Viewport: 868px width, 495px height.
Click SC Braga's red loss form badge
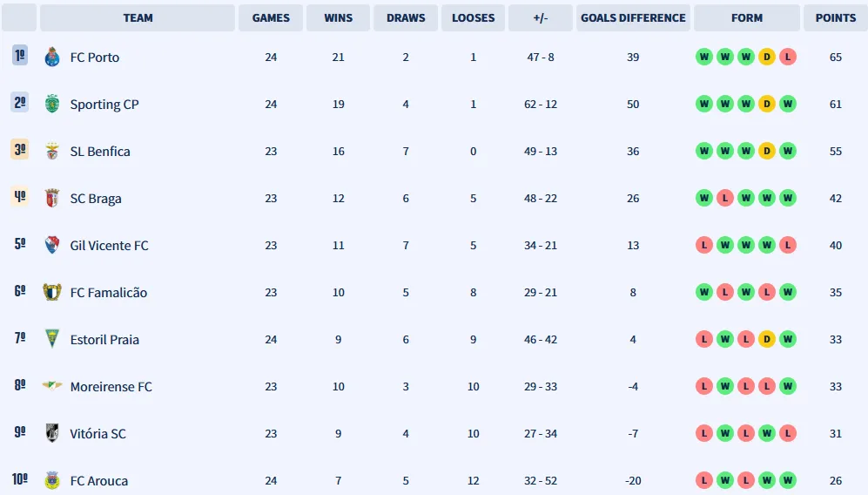[724, 199]
